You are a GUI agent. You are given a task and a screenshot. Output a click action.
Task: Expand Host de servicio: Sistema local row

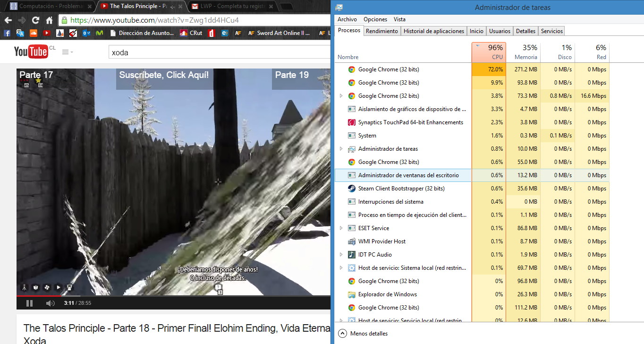click(x=341, y=268)
